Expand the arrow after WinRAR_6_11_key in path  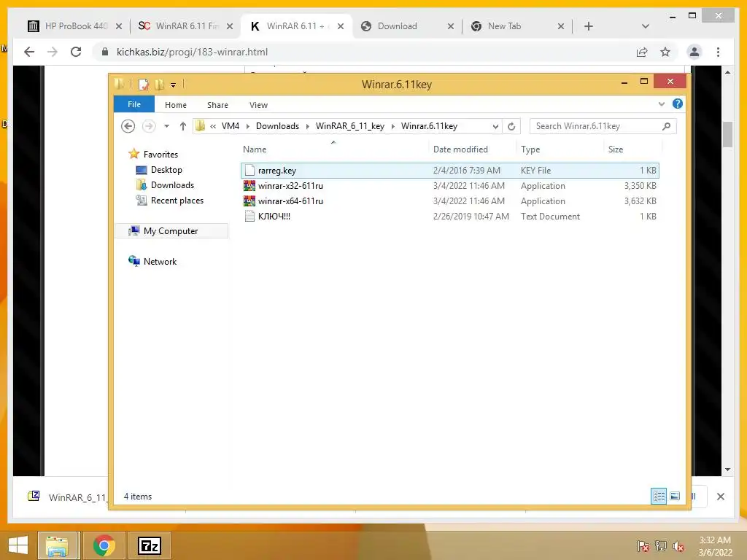(x=393, y=126)
